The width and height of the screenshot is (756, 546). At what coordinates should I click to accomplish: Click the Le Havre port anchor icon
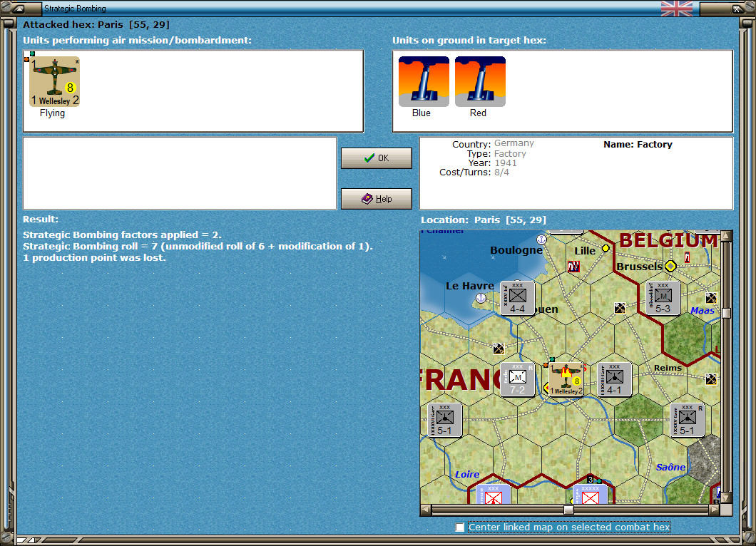coord(481,298)
